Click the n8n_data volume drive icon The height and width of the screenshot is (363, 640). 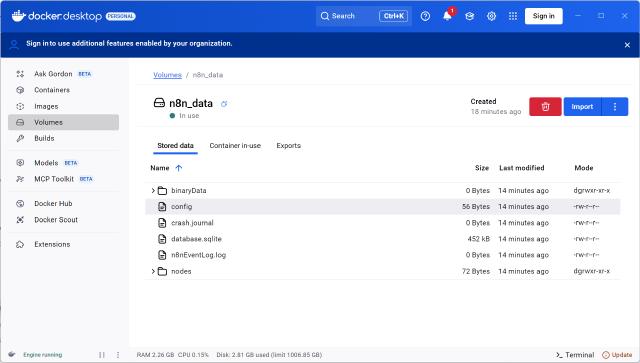tap(159, 103)
